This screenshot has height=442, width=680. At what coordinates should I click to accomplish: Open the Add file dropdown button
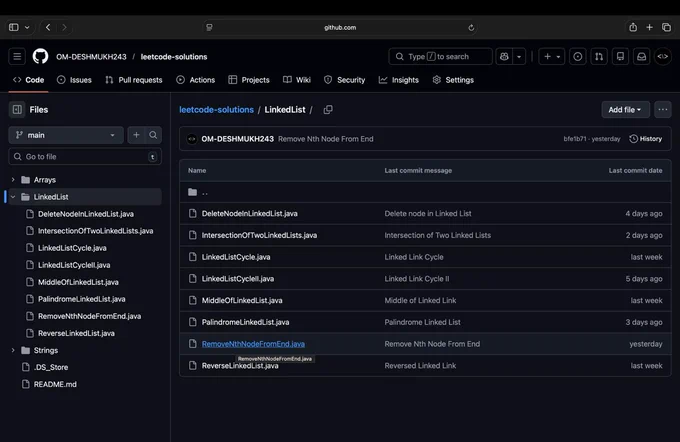625,110
